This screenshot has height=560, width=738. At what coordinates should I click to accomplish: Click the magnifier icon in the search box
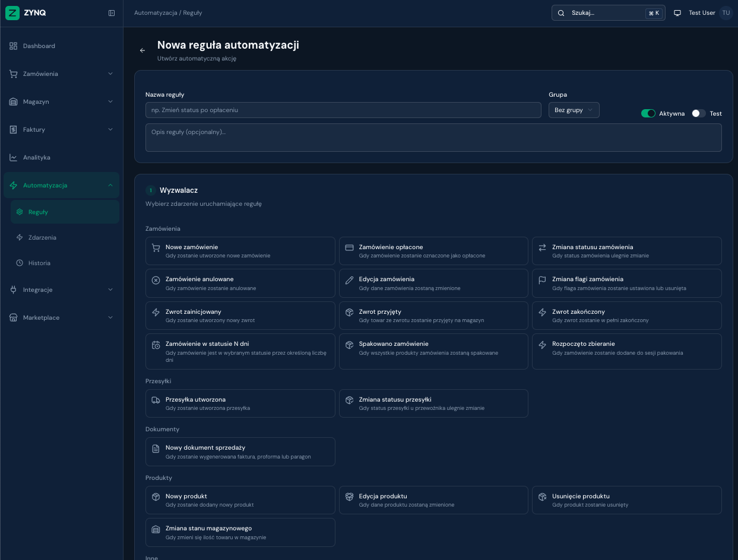click(561, 13)
